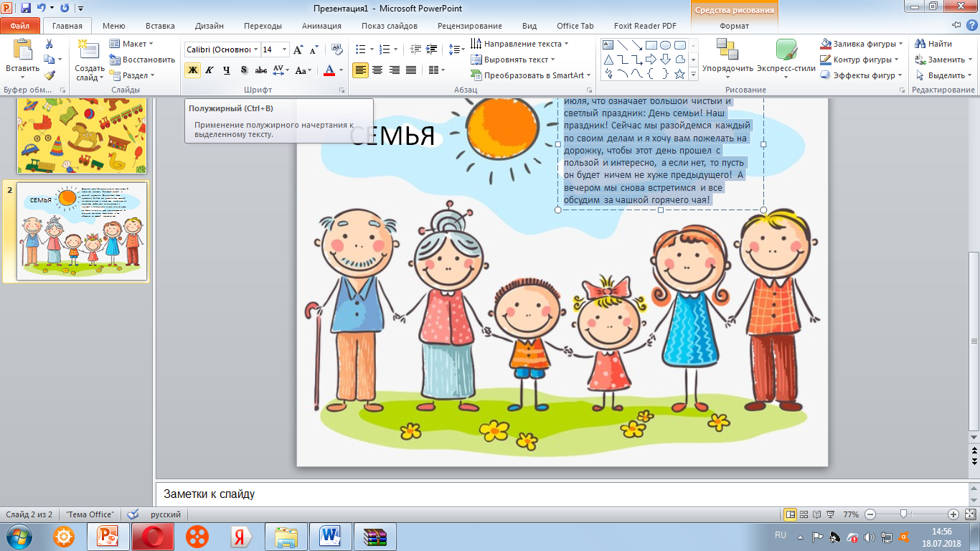Select the first slide thumbnail with toys
This screenshot has height=551, width=980.
coord(81,136)
